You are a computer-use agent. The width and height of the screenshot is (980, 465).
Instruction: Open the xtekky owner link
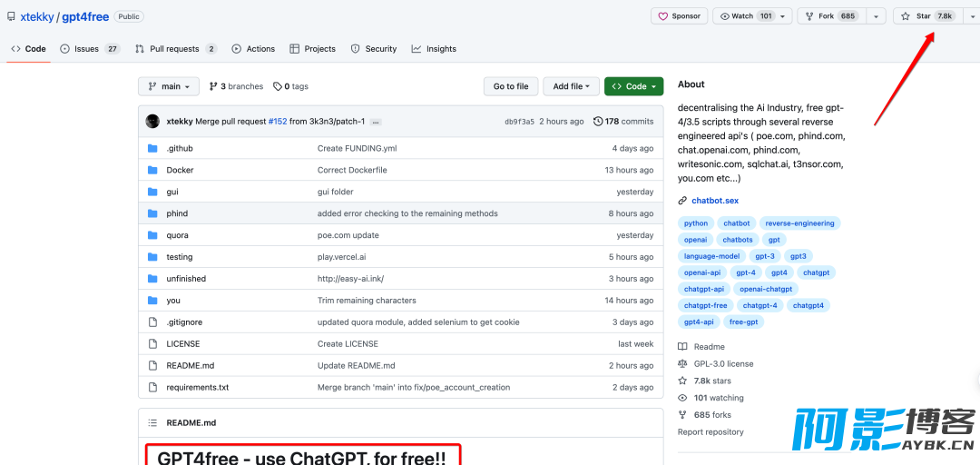coord(37,17)
